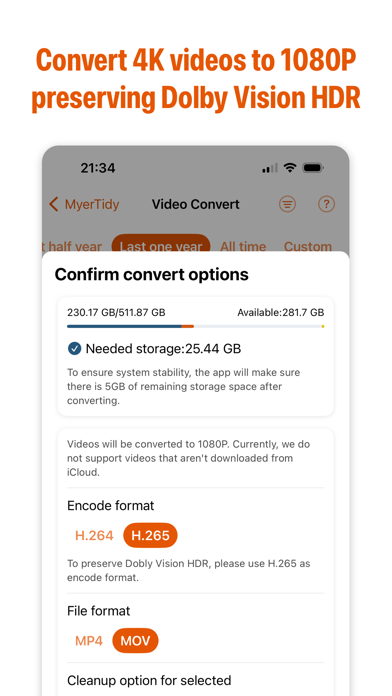Tap the storage usage progress bar
Screen dimensions: 392x696
tap(195, 326)
